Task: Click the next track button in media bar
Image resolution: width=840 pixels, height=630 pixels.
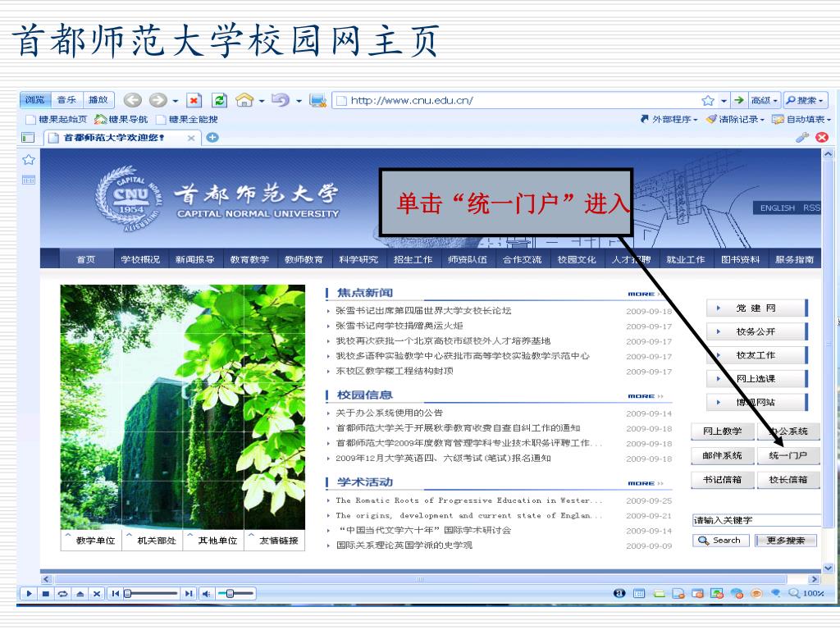Action: [189, 594]
